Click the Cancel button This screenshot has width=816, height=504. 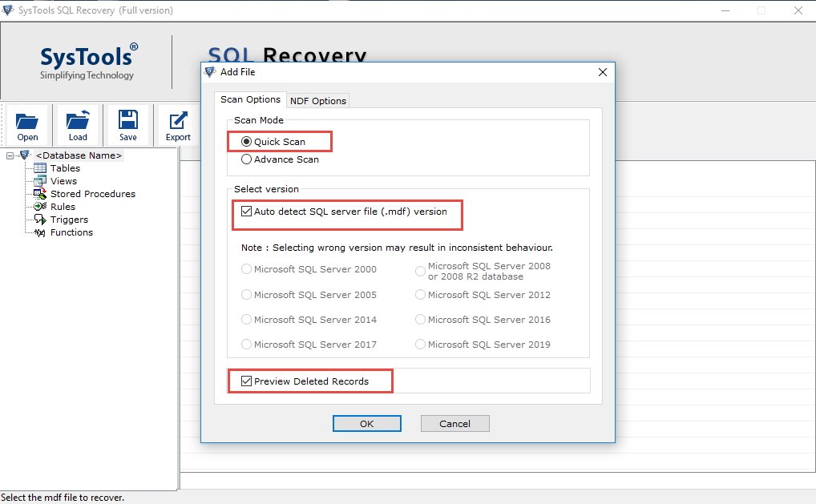(454, 423)
